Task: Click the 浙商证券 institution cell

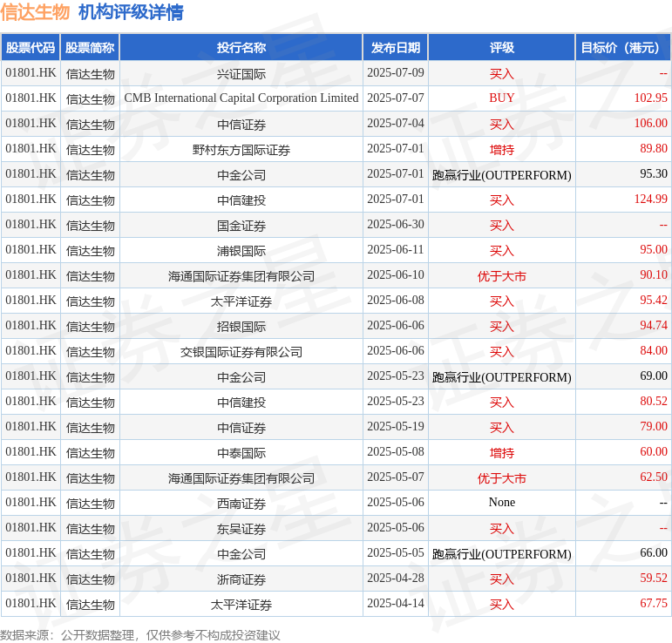Action: (x=241, y=579)
